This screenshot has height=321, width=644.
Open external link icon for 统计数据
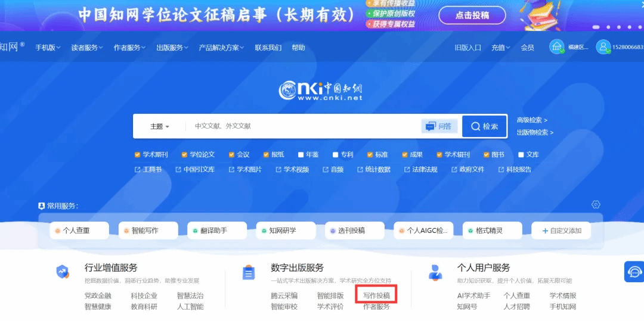click(360, 169)
